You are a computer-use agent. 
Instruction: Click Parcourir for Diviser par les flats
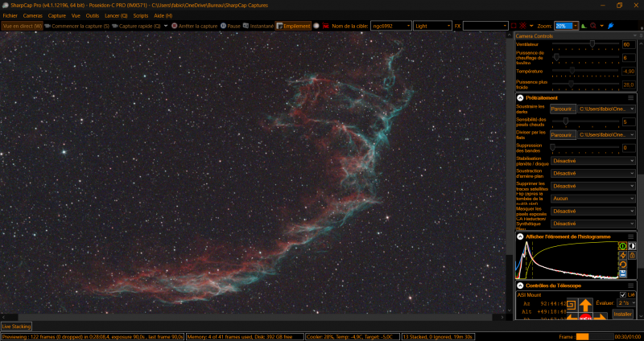click(563, 134)
